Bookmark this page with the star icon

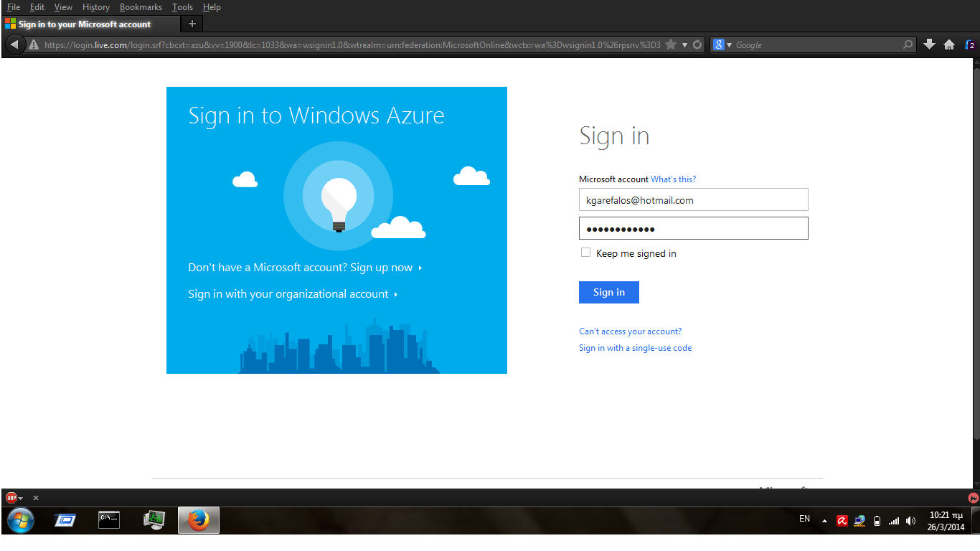[x=671, y=44]
